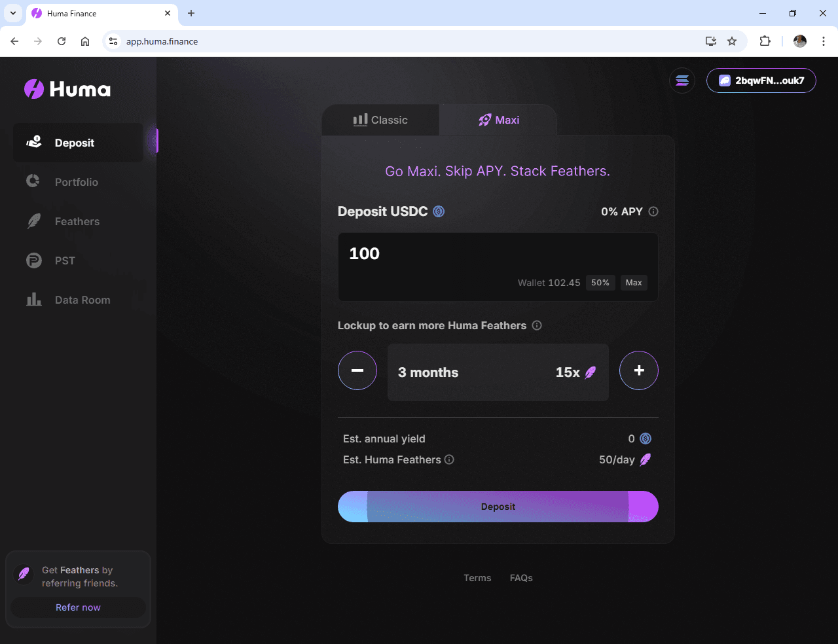Click the Data Room bar chart icon
The width and height of the screenshot is (838, 644).
34,299
